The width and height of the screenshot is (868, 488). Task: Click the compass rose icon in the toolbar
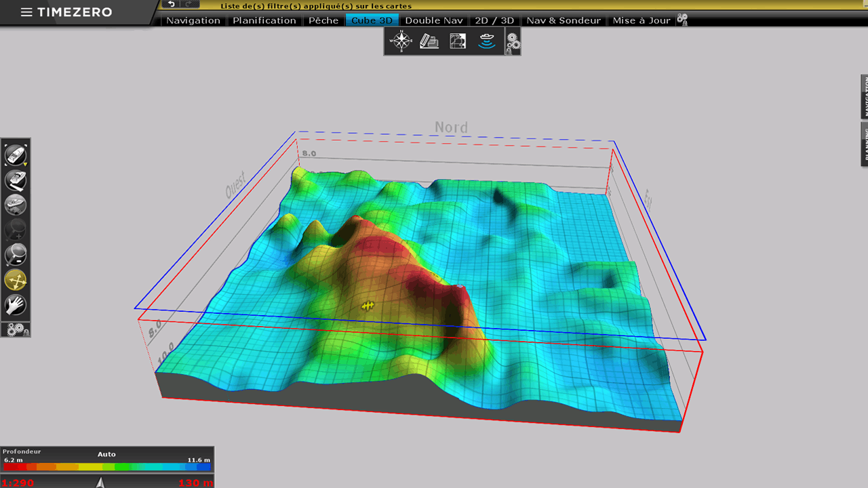pyautogui.click(x=400, y=42)
